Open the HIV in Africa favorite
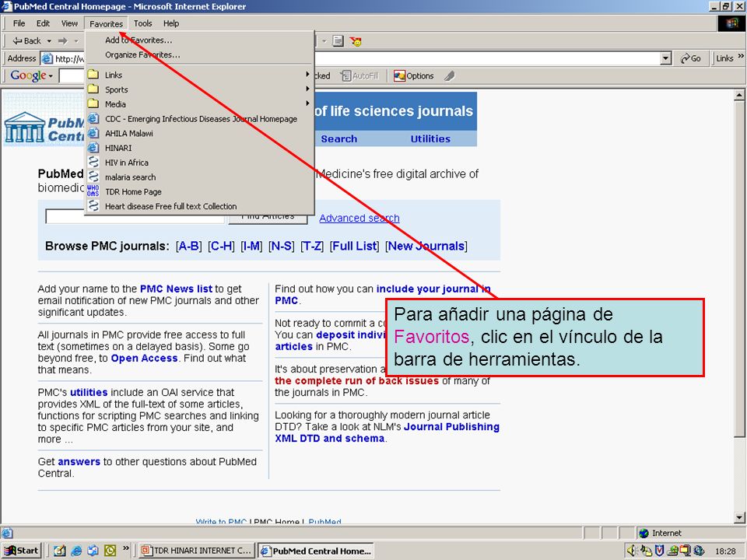The image size is (747, 560). click(x=200, y=163)
